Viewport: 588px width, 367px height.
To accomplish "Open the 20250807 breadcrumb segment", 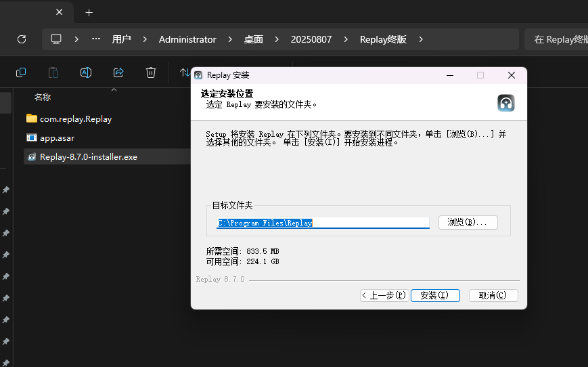I will pyautogui.click(x=311, y=39).
